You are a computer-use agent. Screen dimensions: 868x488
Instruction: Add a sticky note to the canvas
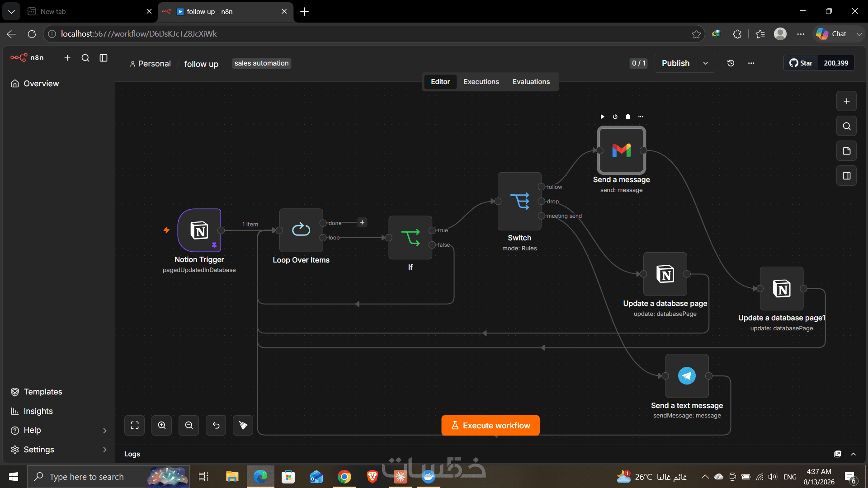pyautogui.click(x=847, y=151)
